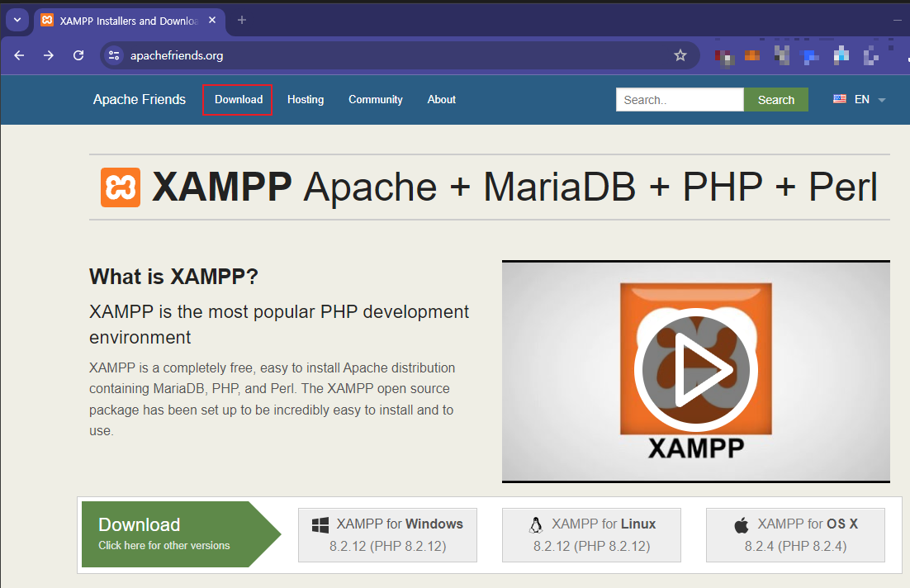Open the tab search dropdown arrow
The image size is (910, 588).
click(17, 20)
